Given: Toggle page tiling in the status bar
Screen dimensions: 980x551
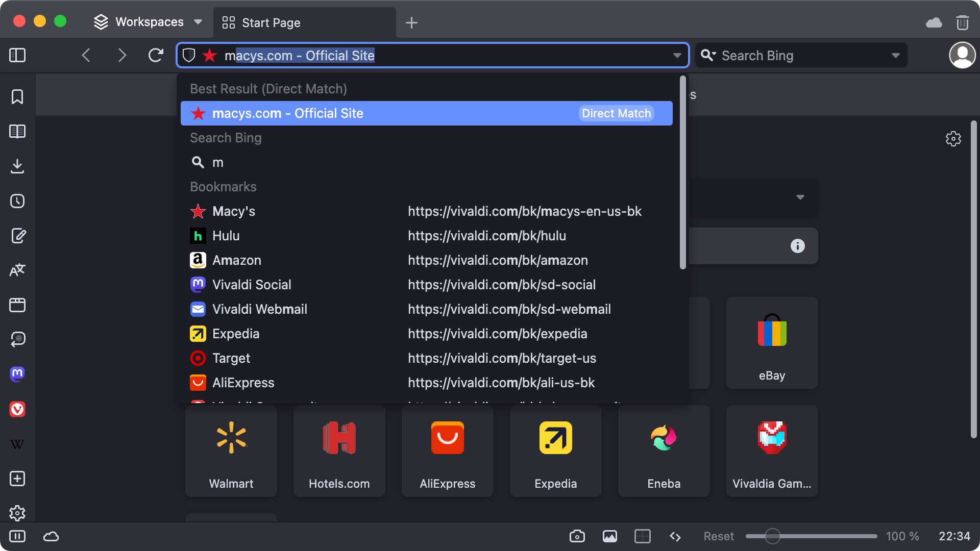Looking at the screenshot, I should [642, 536].
